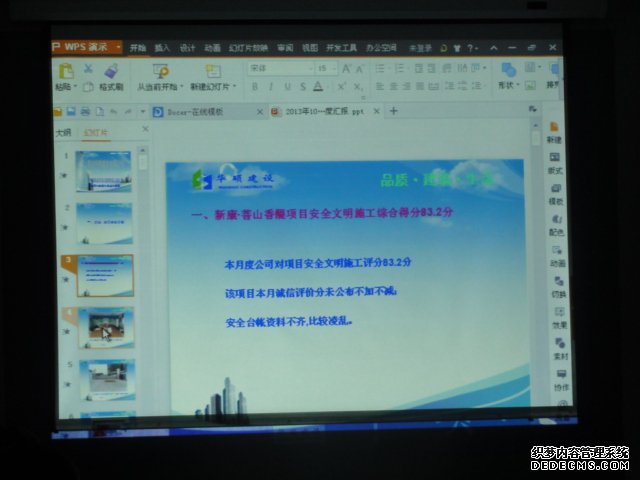Toggle Underline formatting button
This screenshot has height=480, width=640.
point(286,87)
